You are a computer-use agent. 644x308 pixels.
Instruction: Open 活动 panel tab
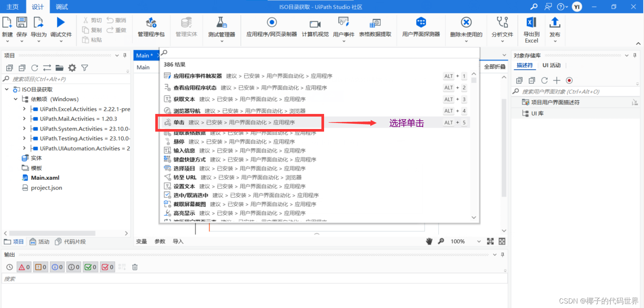tap(39, 241)
